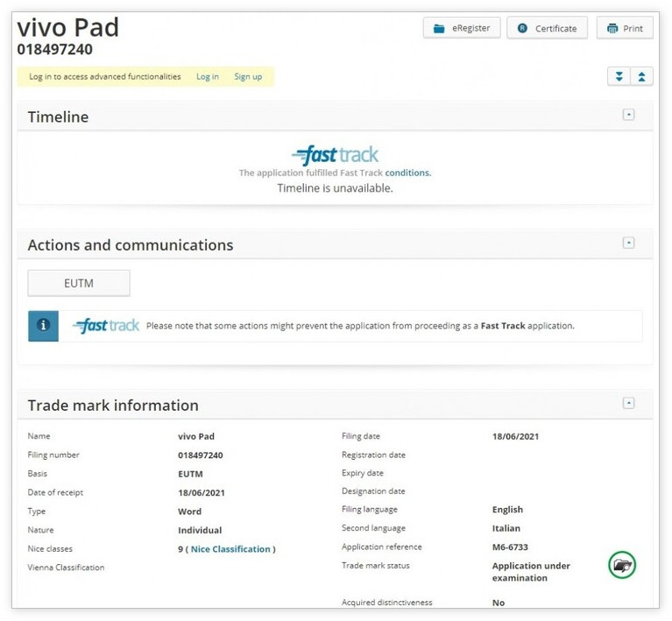Expand all sections with double-down arrow
This screenshot has width=672, height=621.
(619, 77)
